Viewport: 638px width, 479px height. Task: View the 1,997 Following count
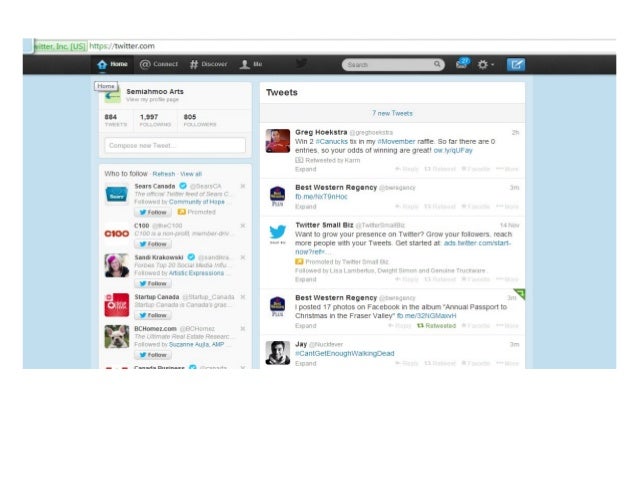coord(155,120)
